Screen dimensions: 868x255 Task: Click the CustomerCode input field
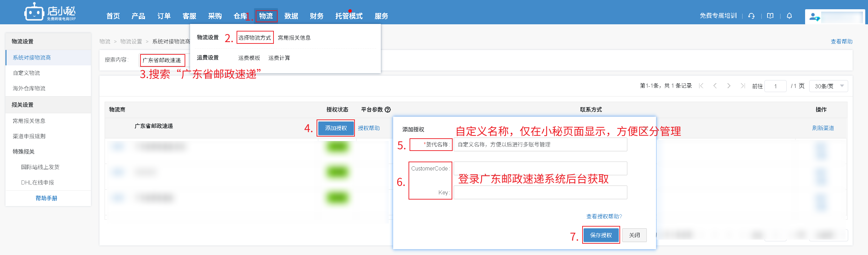540,168
